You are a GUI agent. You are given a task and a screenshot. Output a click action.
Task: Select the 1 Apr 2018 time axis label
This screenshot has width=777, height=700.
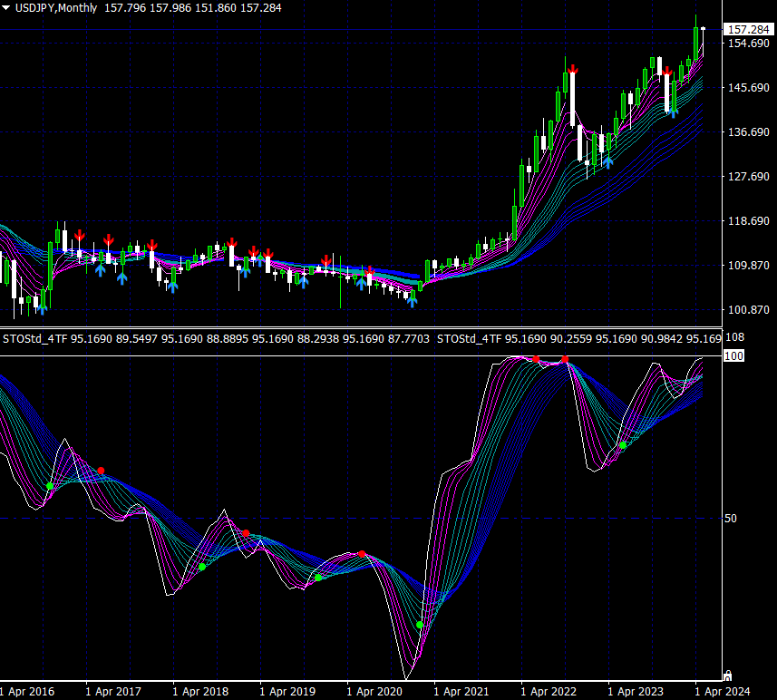tap(200, 692)
